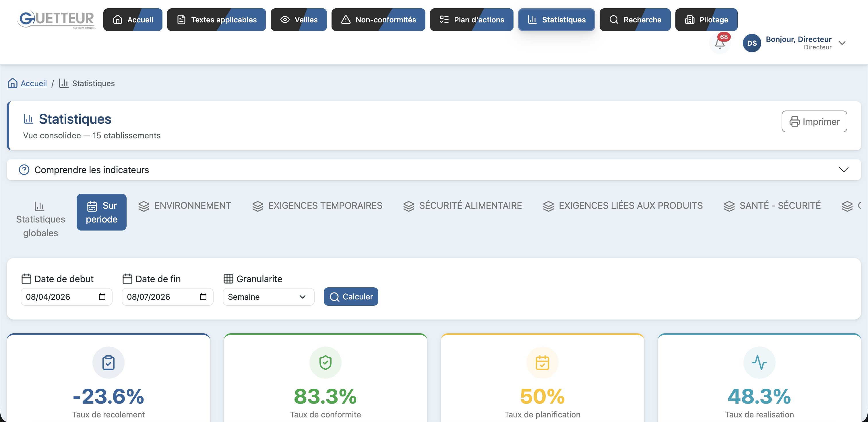Click the Statistiques breadcrumb text
This screenshot has width=868, height=422.
93,83
